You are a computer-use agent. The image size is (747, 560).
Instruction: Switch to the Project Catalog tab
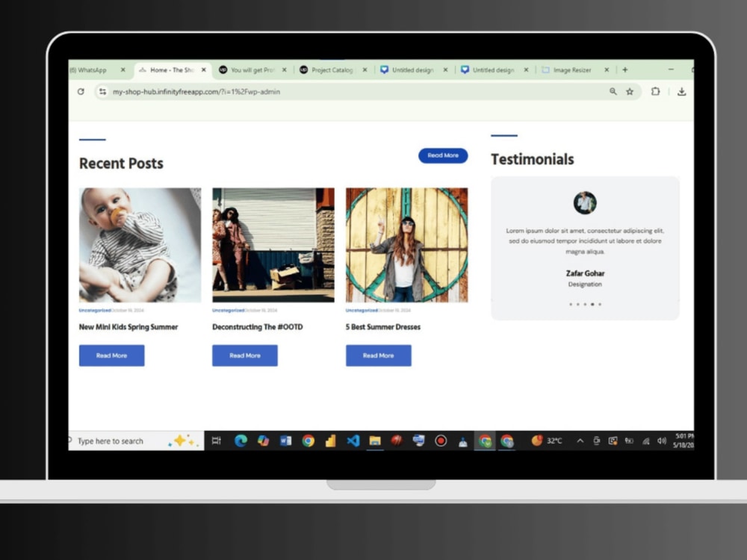[332, 70]
